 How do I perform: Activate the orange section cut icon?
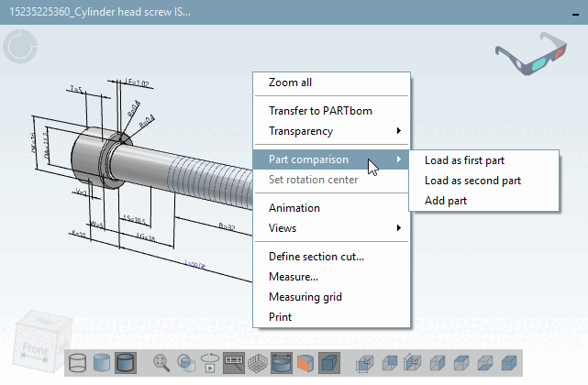(x=305, y=363)
